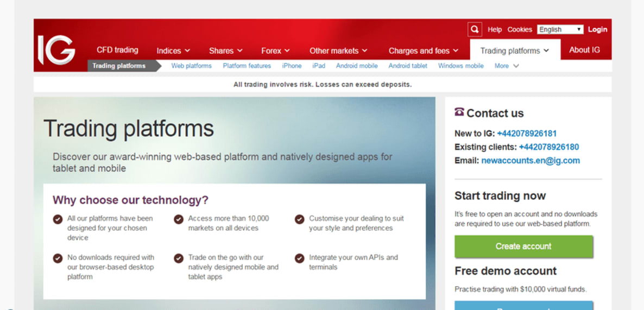Open the iPad platform page
Viewport: 644px width, 310px height.
point(319,66)
